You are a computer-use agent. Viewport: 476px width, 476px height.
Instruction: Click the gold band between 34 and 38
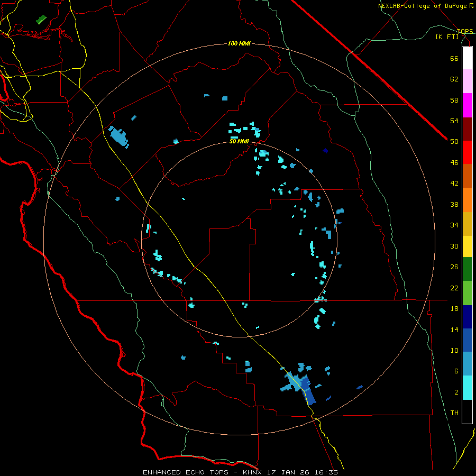tap(467, 224)
